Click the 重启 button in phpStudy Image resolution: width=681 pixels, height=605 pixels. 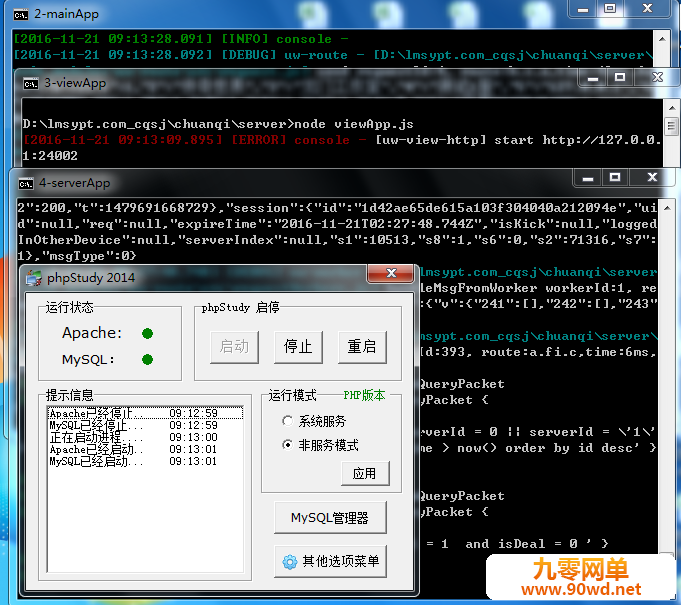[x=362, y=347]
